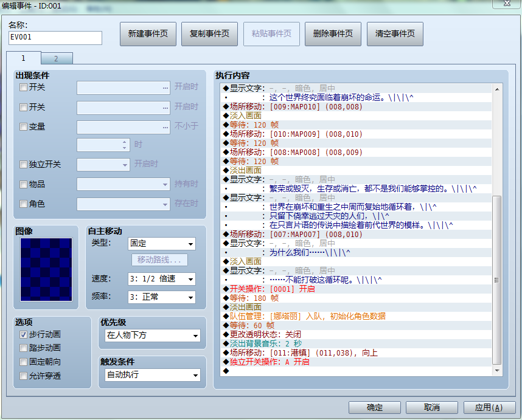Viewport: 522px width, 420px height.
Task: Open the 触发条件 dropdown 自动执行
Action: (x=153, y=375)
